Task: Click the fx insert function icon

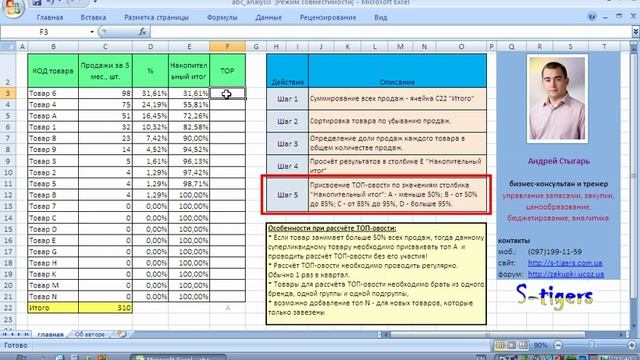Action: (x=142, y=32)
